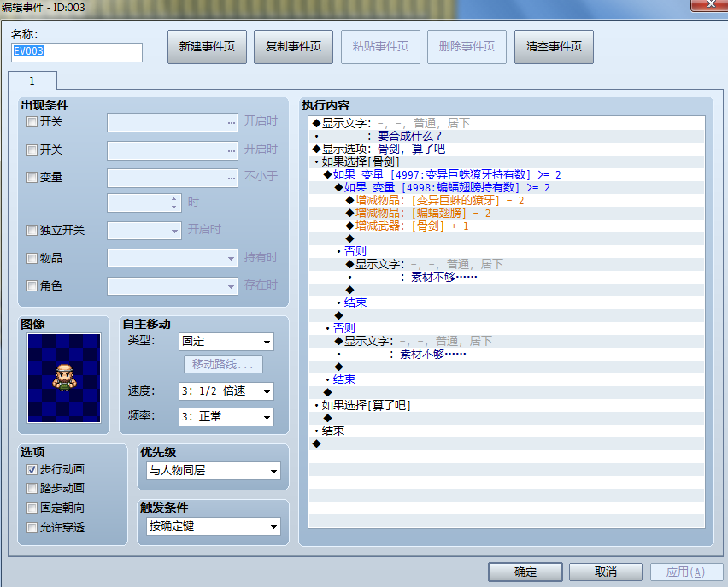Enable the 角色 condition checkbox
The width and height of the screenshot is (728, 587).
pyautogui.click(x=32, y=285)
